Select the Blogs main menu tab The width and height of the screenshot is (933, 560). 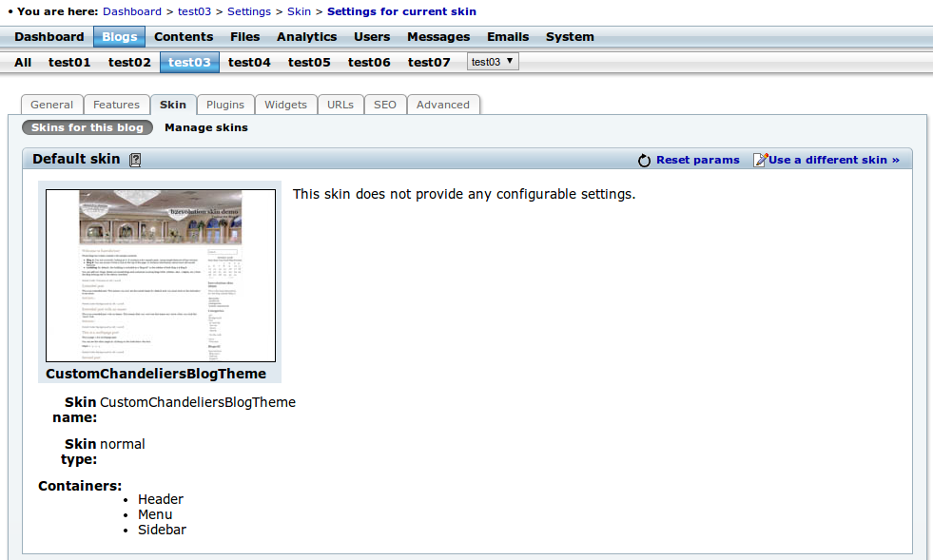(x=120, y=37)
